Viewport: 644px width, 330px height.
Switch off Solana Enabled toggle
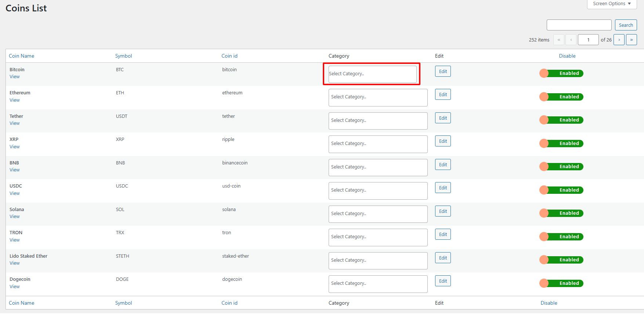pos(561,213)
